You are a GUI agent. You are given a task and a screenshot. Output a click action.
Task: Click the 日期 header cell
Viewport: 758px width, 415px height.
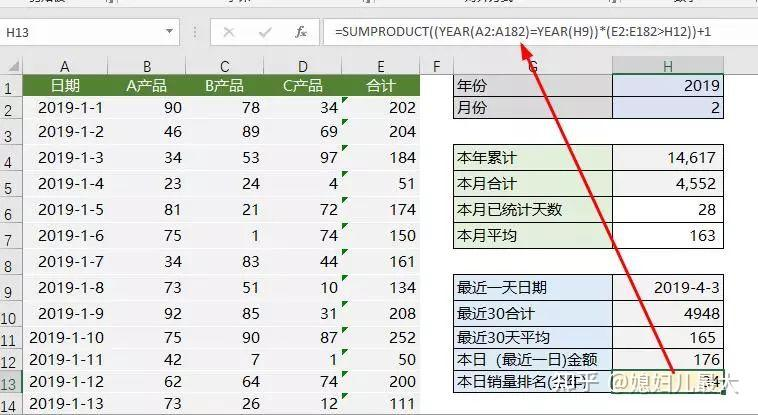click(65, 86)
